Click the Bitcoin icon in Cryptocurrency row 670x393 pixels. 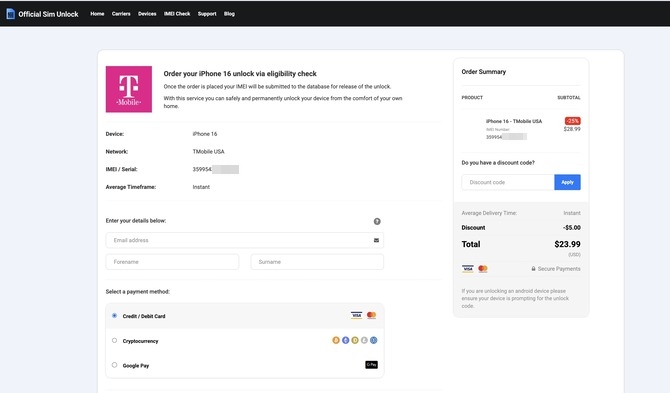click(x=336, y=340)
